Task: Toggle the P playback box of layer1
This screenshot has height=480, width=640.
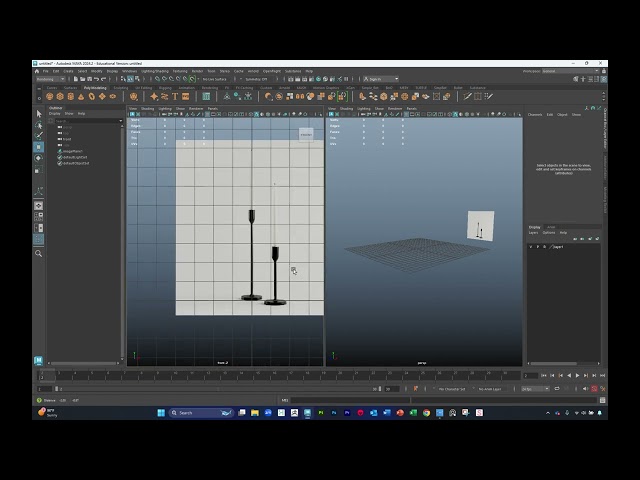Action: (x=538, y=247)
